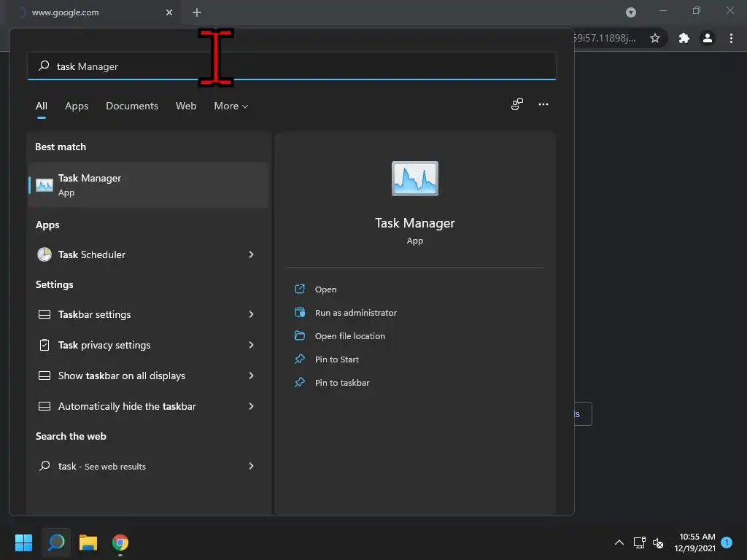Click the taskbar Search icon

pos(56,542)
